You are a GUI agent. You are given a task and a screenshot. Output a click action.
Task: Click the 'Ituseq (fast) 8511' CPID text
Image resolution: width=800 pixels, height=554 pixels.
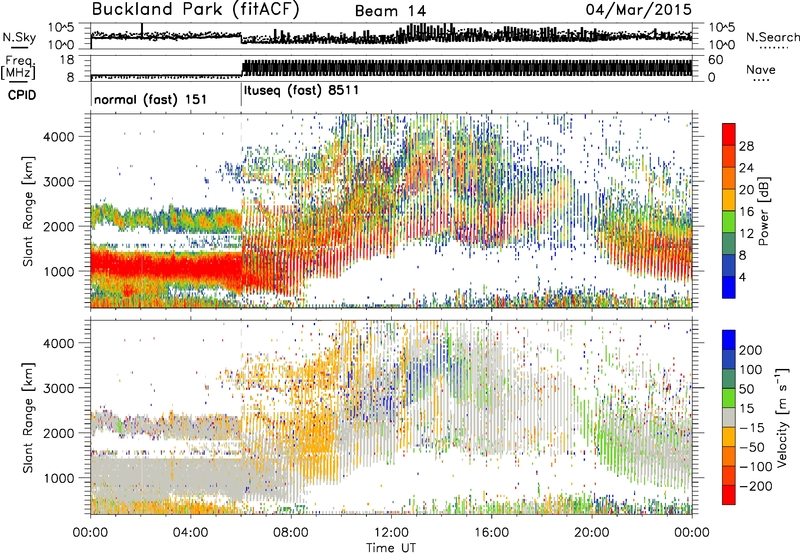click(x=301, y=91)
